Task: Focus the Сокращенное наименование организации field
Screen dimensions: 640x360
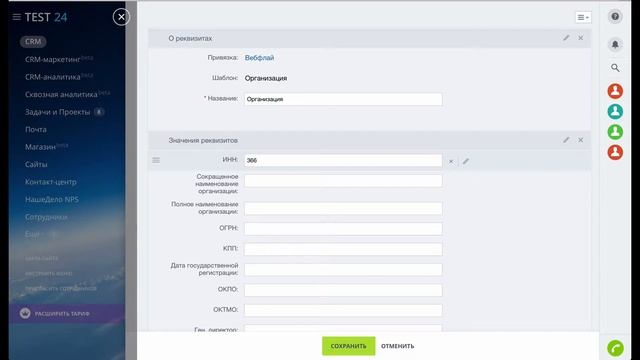Action: (343, 181)
